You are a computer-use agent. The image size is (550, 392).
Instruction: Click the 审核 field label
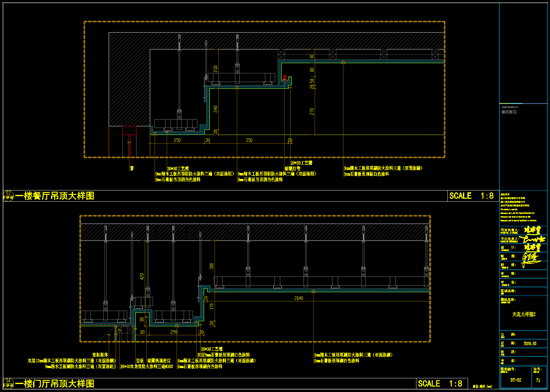(x=508, y=273)
